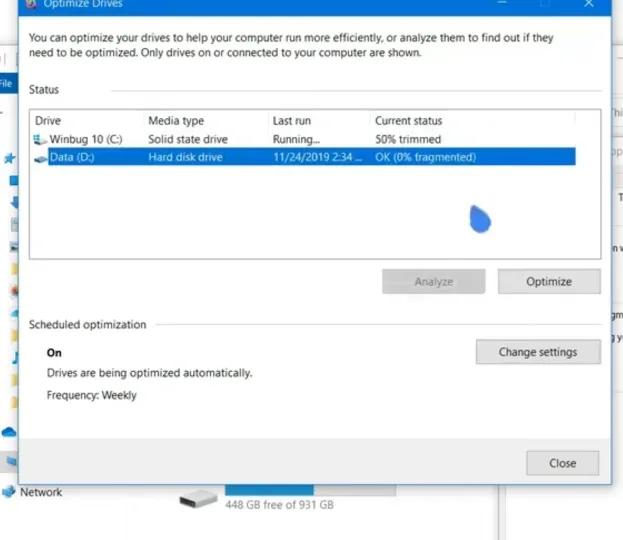Screen dimensions: 623x540
Task: Close window using title bar X button
Action: tap(589, 4)
